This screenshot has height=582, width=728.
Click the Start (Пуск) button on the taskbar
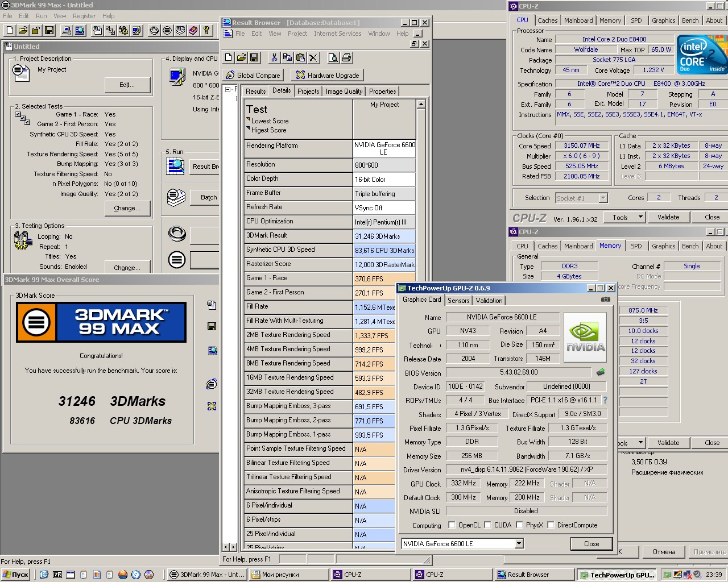click(15, 575)
